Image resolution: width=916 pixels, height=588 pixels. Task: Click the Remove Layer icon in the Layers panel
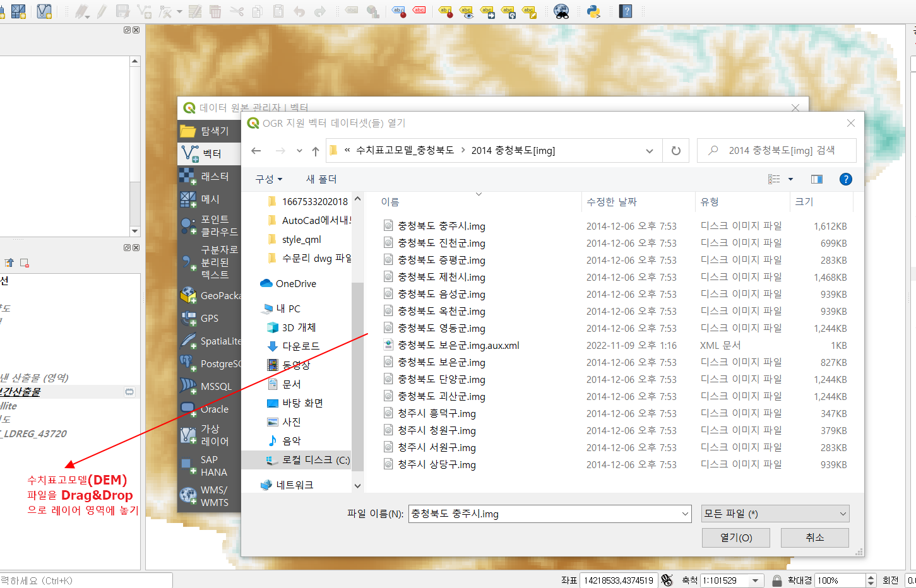coord(25,262)
